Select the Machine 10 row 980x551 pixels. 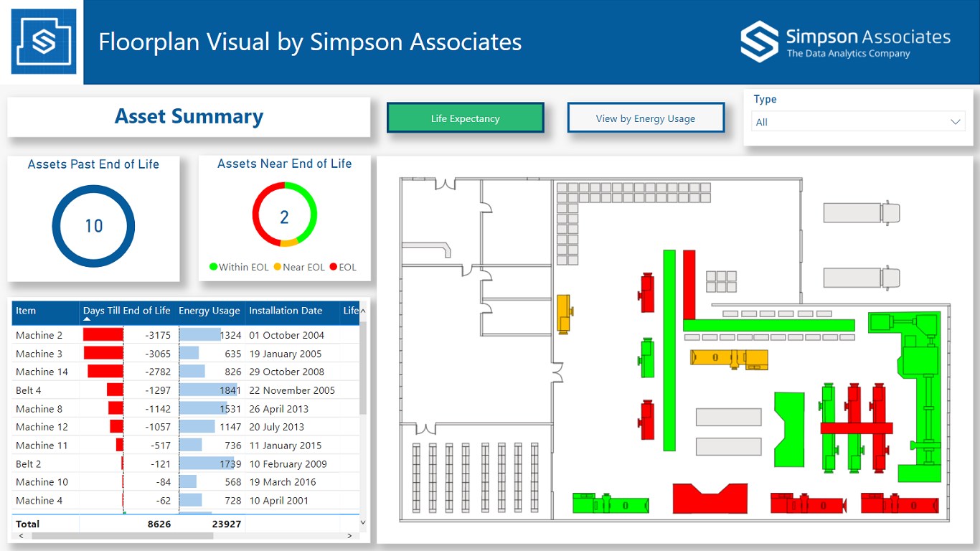186,482
